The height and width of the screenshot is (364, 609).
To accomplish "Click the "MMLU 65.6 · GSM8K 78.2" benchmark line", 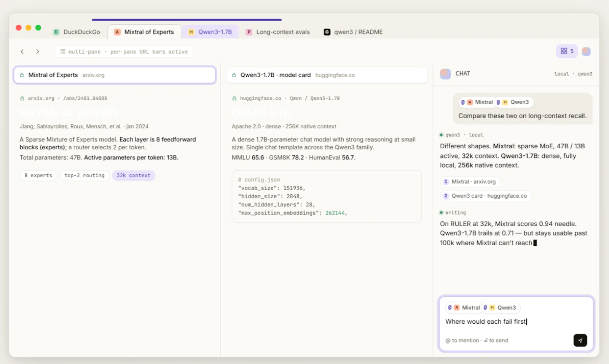I will click(294, 157).
